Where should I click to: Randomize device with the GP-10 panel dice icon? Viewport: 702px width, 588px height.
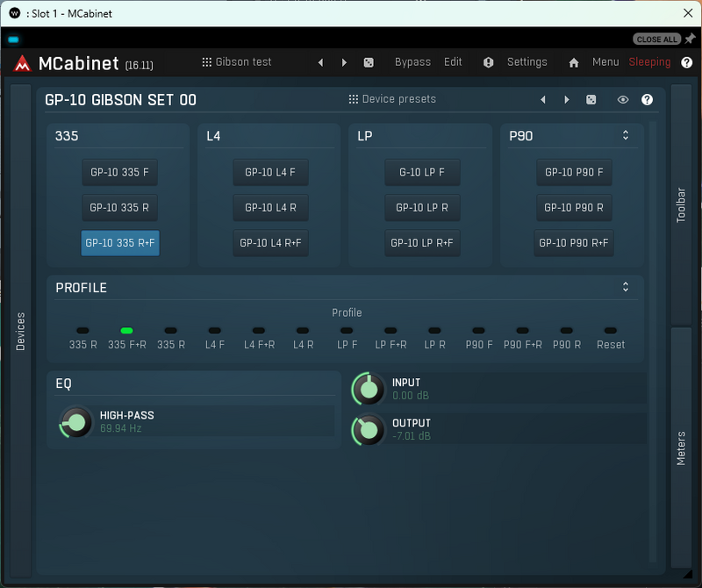point(591,99)
